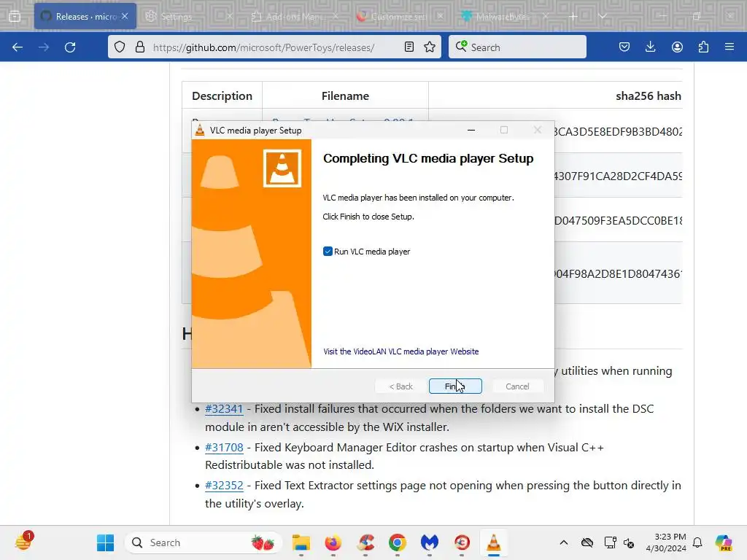
Task: Open the Firefox hamburger application menu
Action: 729,47
